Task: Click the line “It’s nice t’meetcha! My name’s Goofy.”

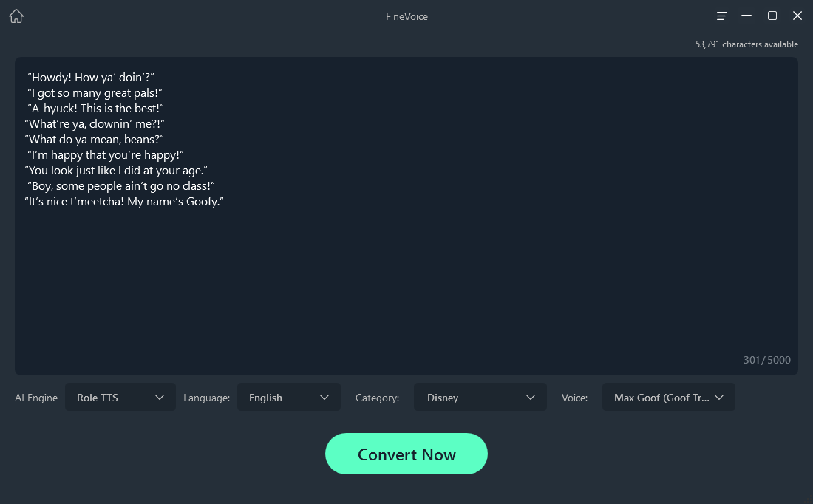Action: tap(124, 202)
